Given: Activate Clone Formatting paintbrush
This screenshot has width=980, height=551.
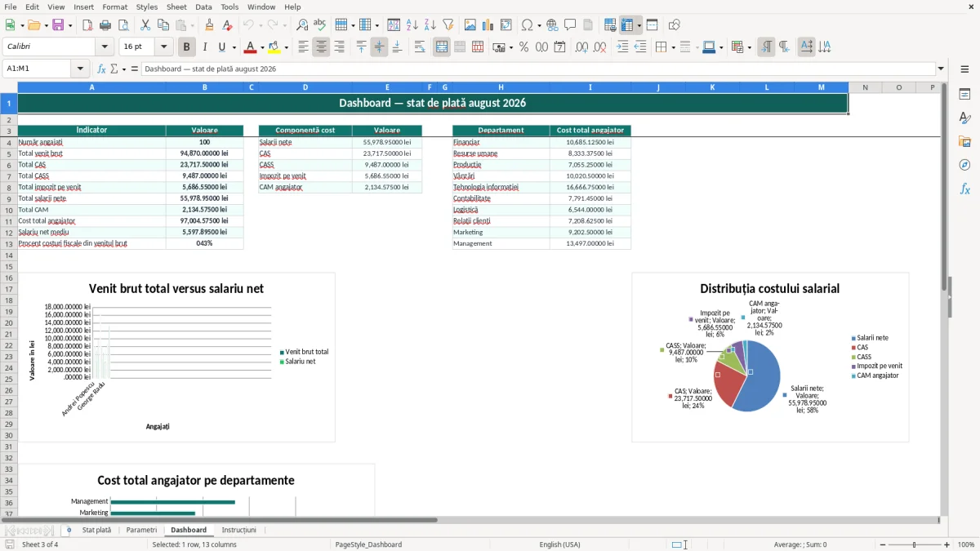Looking at the screenshot, I should point(209,25).
